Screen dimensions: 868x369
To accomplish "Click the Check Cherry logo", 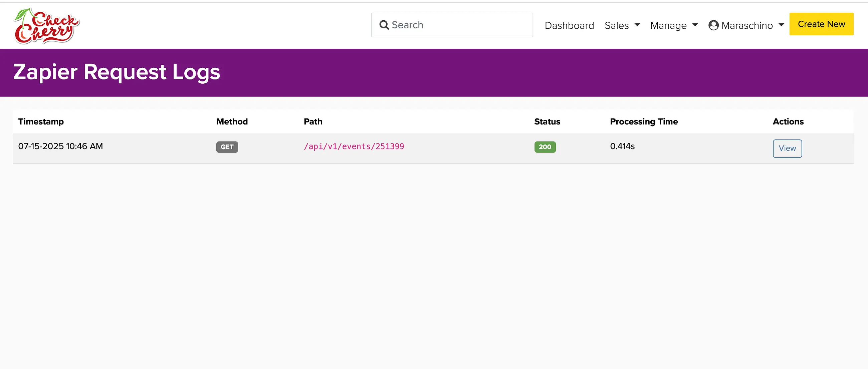I will (46, 26).
